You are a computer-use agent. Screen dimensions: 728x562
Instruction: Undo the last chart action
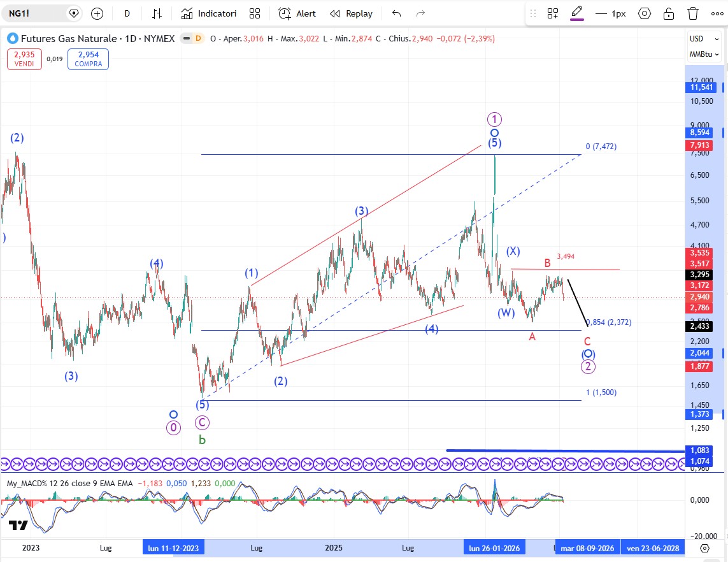point(396,14)
